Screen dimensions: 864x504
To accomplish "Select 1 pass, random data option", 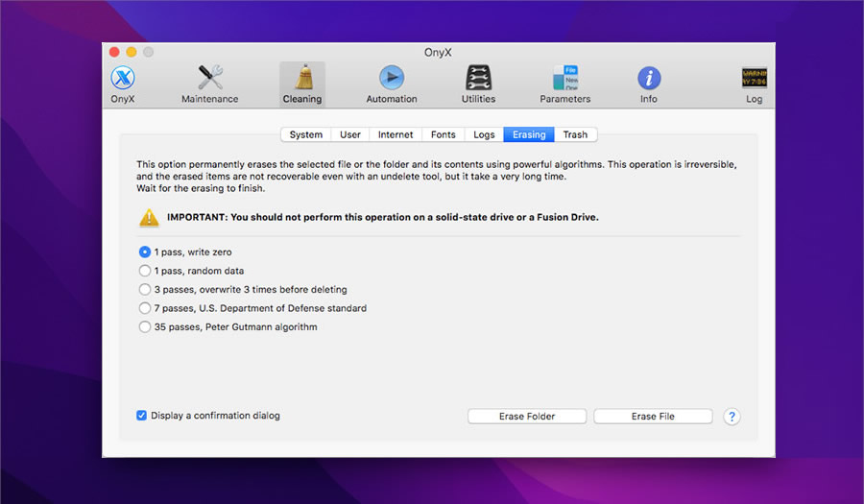I will pos(144,271).
